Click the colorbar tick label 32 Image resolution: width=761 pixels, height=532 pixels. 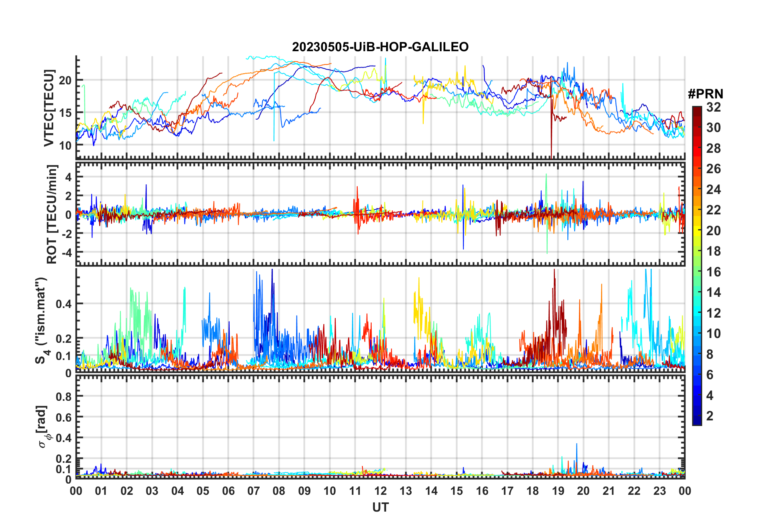(713, 107)
